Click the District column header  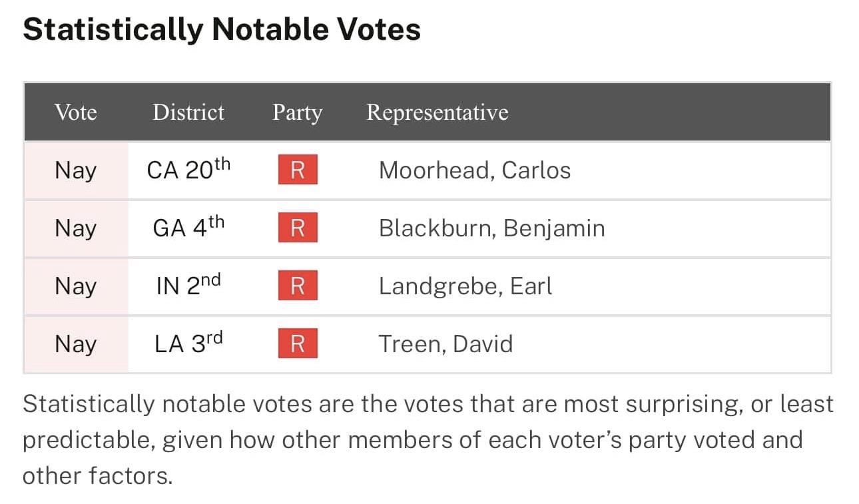(188, 112)
